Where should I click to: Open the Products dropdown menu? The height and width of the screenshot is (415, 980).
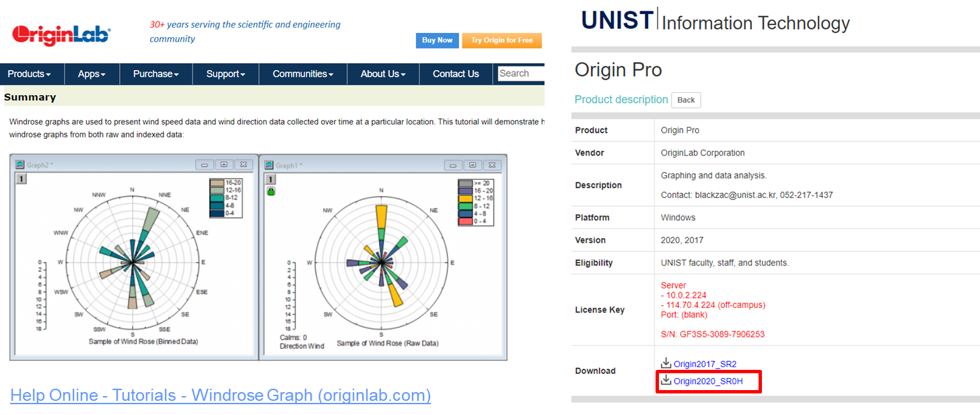(x=30, y=74)
